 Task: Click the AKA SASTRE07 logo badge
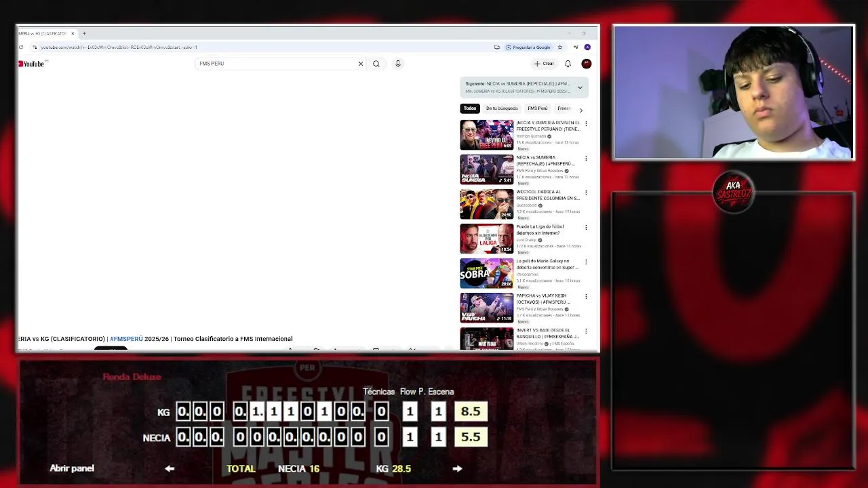coord(733,192)
